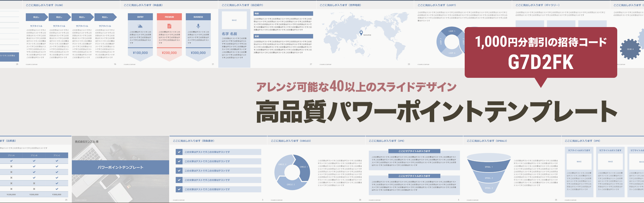Viewport: 644px width, 203px height.
Task: Click the invite code G7D2FK
Action: click(541, 62)
